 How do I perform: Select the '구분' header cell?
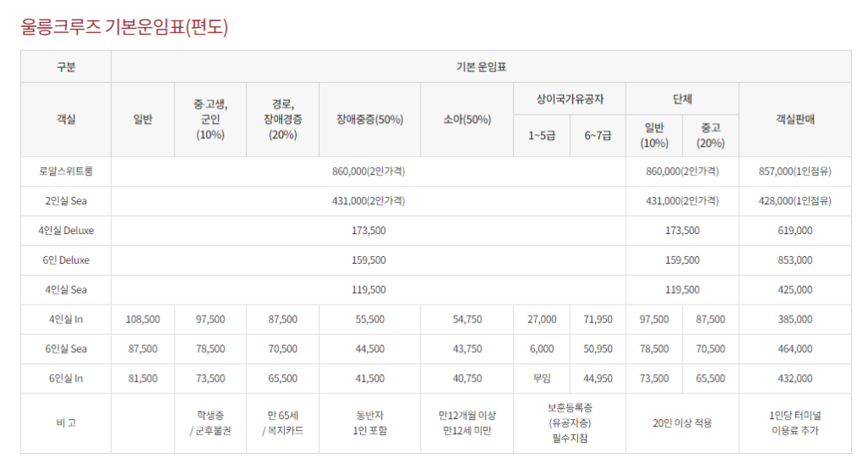(66, 67)
